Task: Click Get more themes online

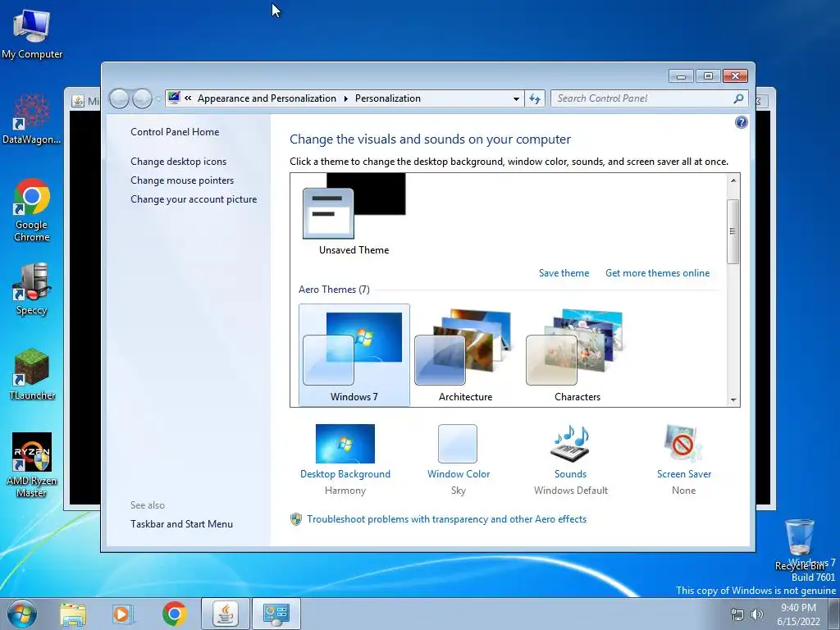Action: pyautogui.click(x=657, y=272)
